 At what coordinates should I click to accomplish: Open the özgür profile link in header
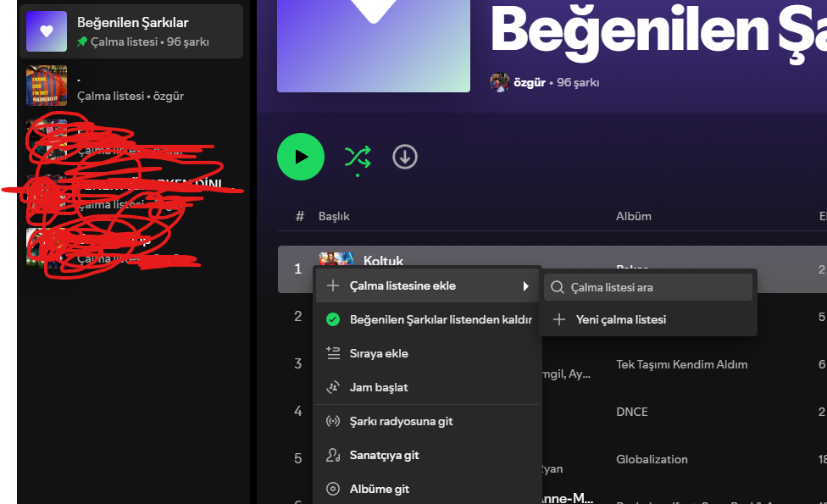529,82
